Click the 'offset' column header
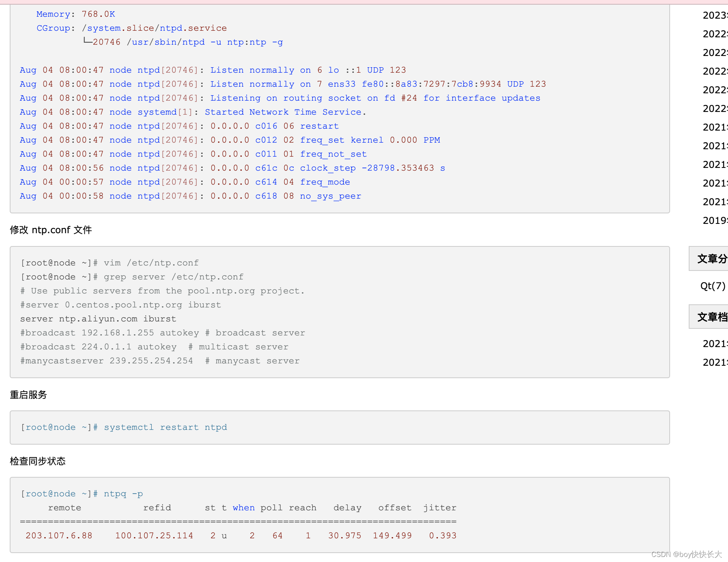This screenshot has width=728, height=562. click(395, 508)
